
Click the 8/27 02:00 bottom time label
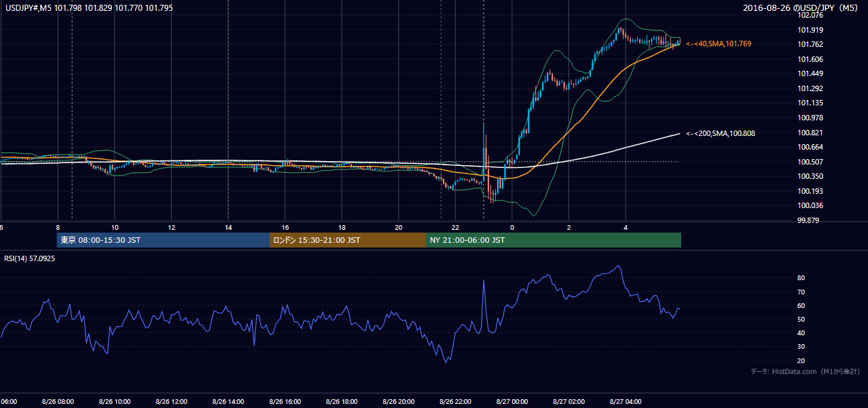[568, 402]
